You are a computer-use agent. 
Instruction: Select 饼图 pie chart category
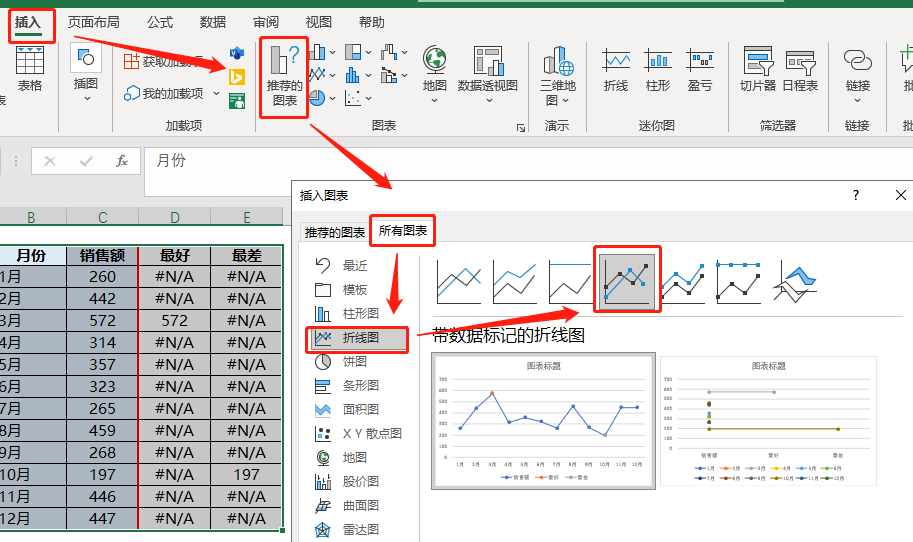tap(341, 362)
